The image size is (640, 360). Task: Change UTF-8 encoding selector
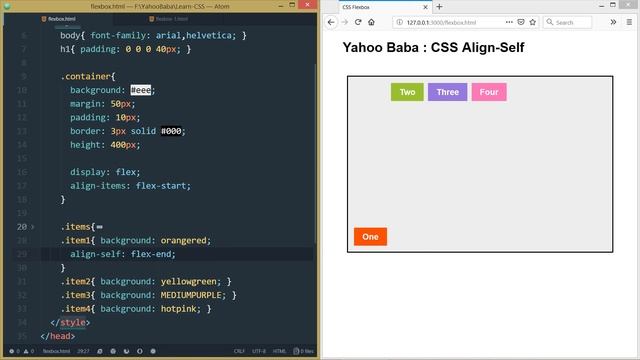[x=259, y=351]
